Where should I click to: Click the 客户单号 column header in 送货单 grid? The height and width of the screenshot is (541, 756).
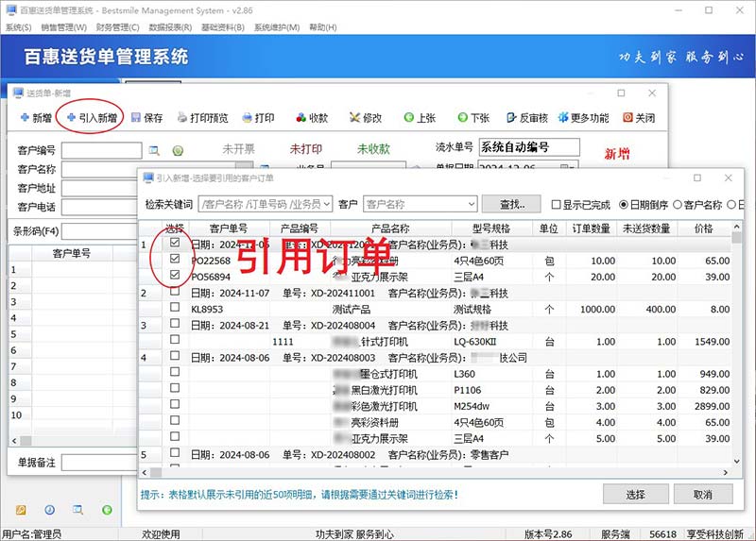pyautogui.click(x=72, y=253)
